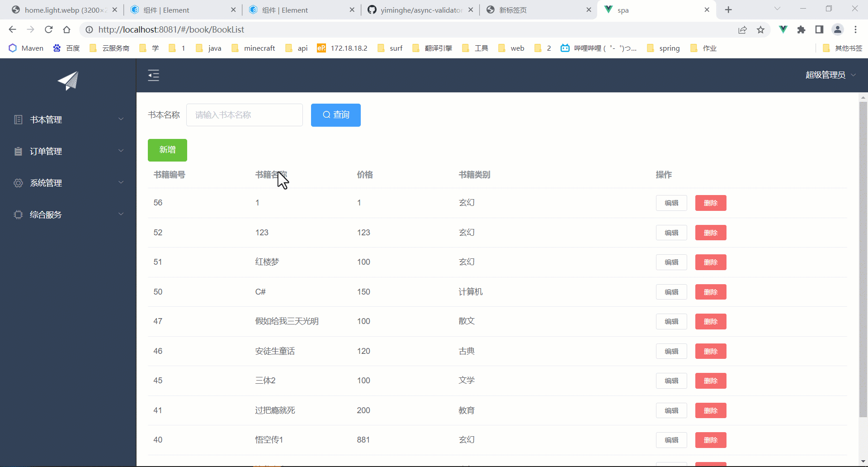Close the spa tab
The width and height of the screenshot is (868, 467).
point(707,10)
